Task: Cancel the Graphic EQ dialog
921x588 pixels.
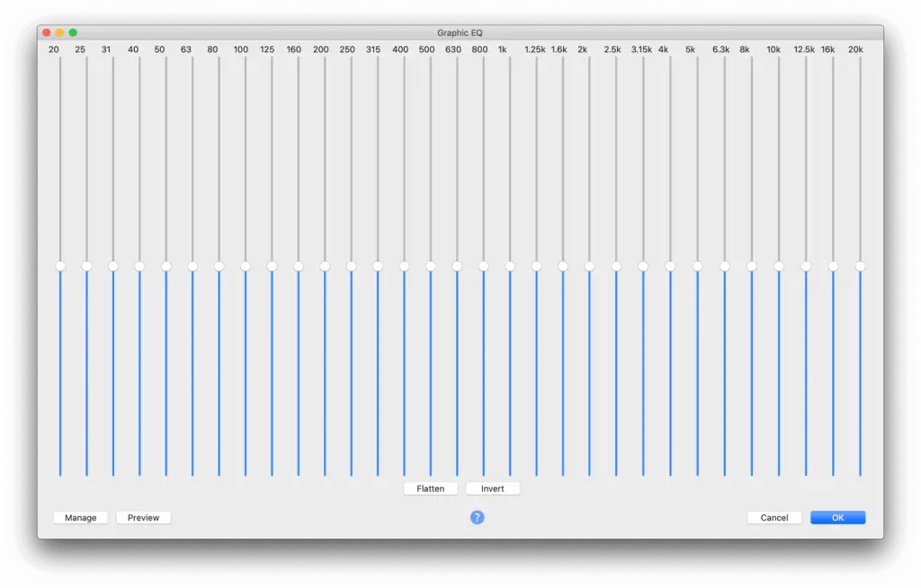Action: pos(774,518)
